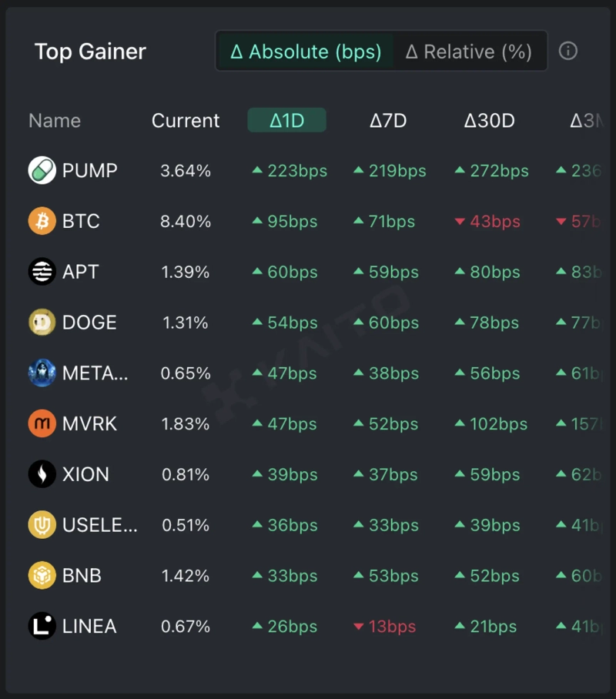Click the BNB yellow cube icon

(x=42, y=575)
